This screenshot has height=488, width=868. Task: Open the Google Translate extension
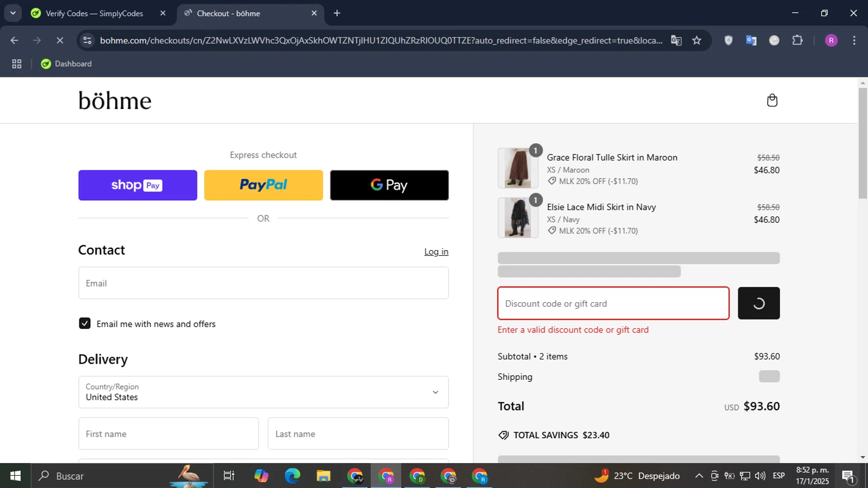click(x=751, y=41)
